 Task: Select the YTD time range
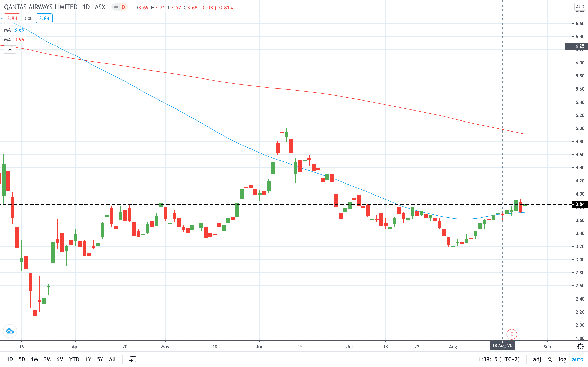point(74,359)
